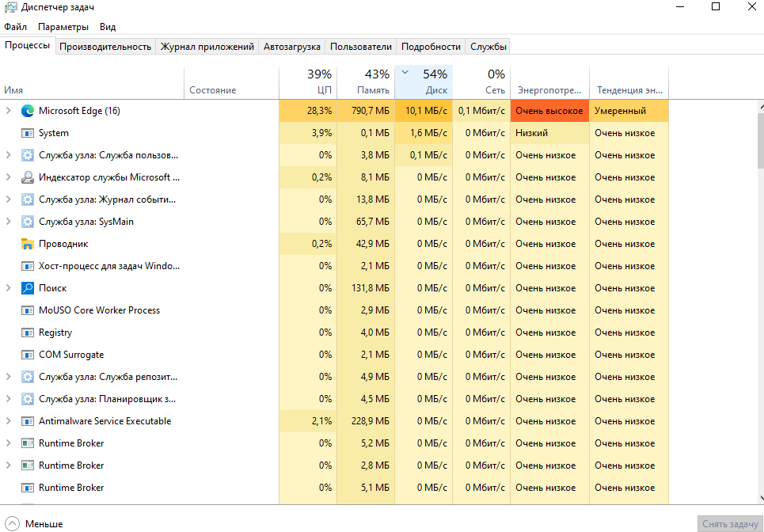764x532 pixels.
Task: Switch to the Производительность tab
Action: pos(105,47)
